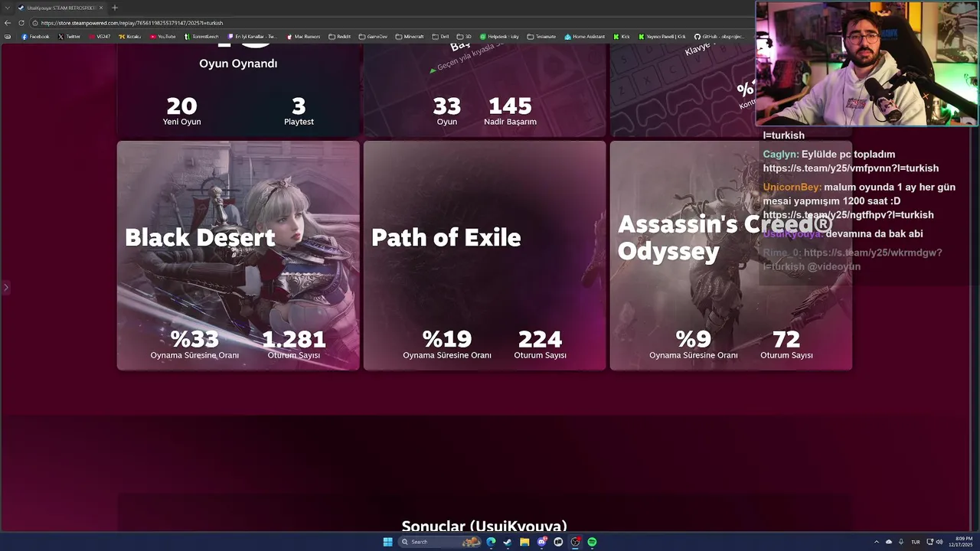Open File Explorer from the taskbar
980x551 pixels.
(524, 542)
